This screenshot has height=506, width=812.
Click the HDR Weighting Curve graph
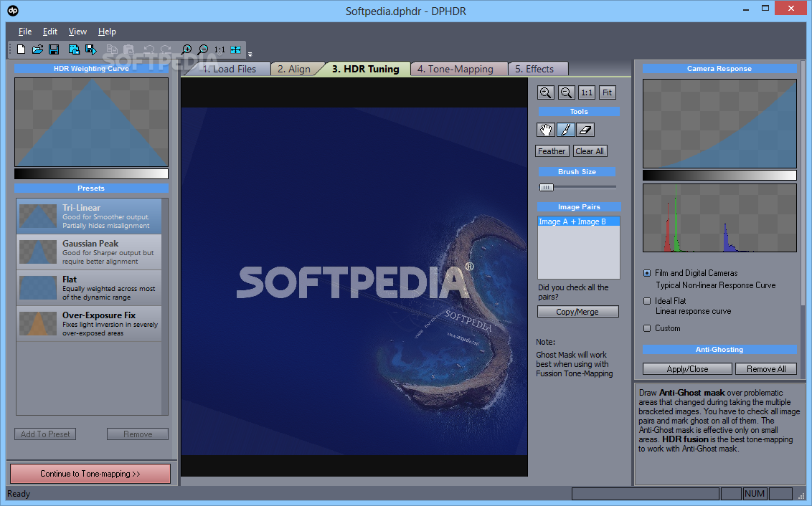pyautogui.click(x=91, y=122)
